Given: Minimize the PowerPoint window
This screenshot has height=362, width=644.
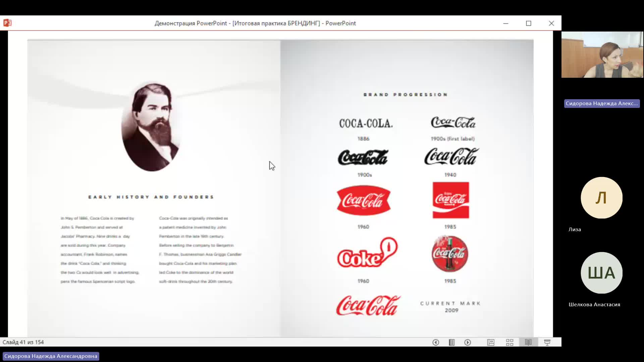Looking at the screenshot, I should (506, 23).
